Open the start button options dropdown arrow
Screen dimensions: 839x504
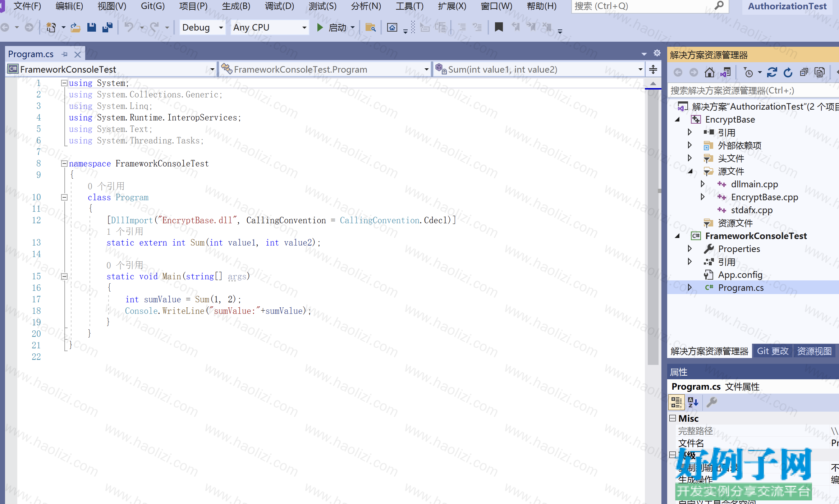click(x=352, y=27)
